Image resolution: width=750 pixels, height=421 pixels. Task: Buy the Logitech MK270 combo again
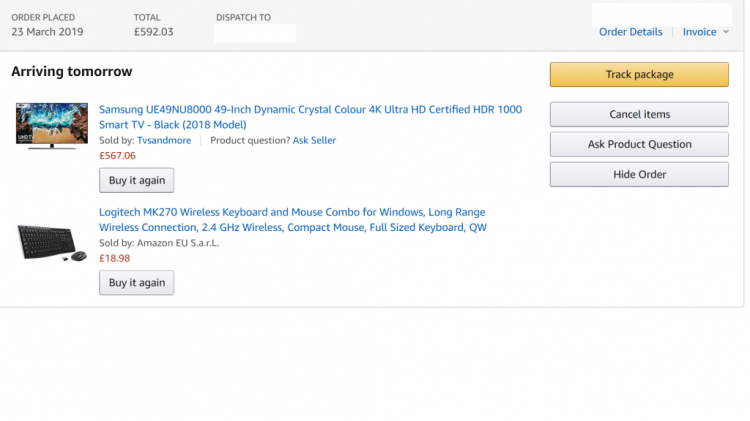pos(136,283)
